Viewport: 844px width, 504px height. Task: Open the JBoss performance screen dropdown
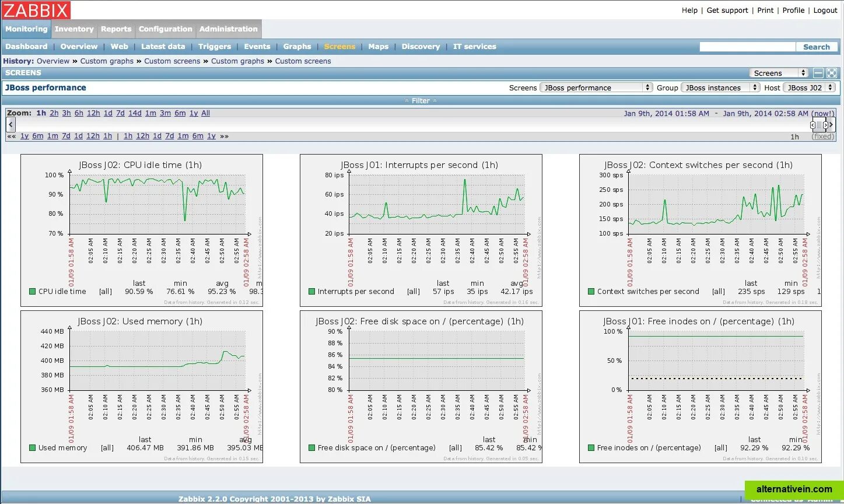(x=596, y=87)
